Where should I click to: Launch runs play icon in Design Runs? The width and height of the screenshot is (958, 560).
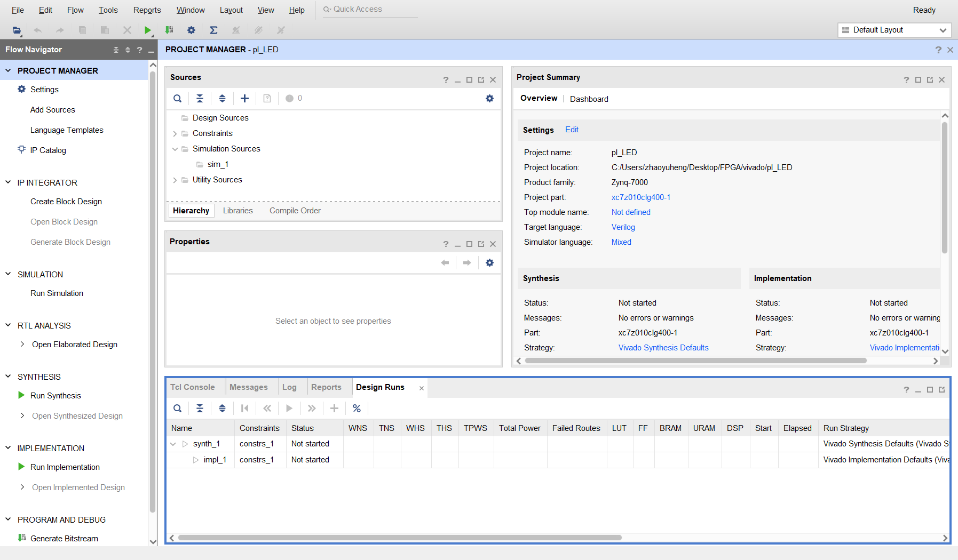click(289, 409)
